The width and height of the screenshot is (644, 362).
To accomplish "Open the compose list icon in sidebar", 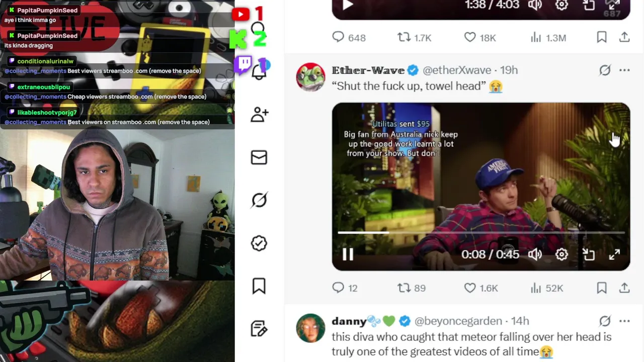I will pyautogui.click(x=259, y=329).
